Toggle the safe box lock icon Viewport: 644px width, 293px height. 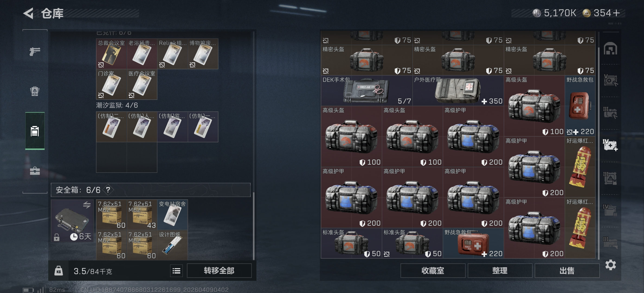tap(56, 237)
